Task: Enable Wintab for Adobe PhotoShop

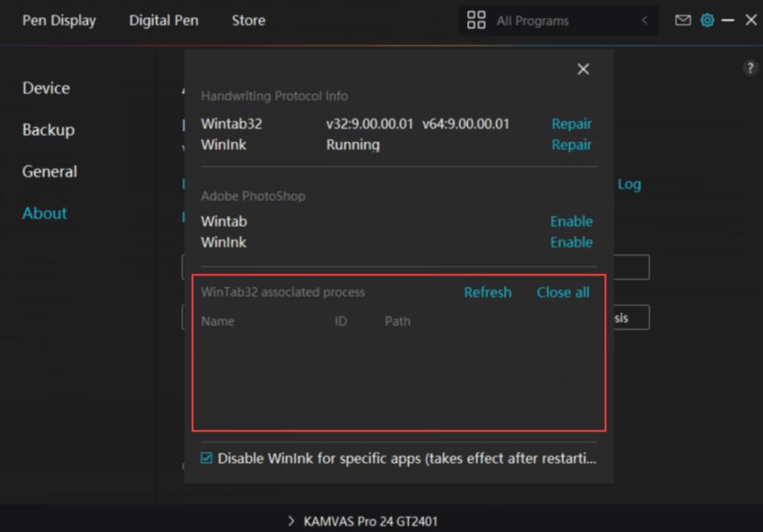Action: point(572,221)
